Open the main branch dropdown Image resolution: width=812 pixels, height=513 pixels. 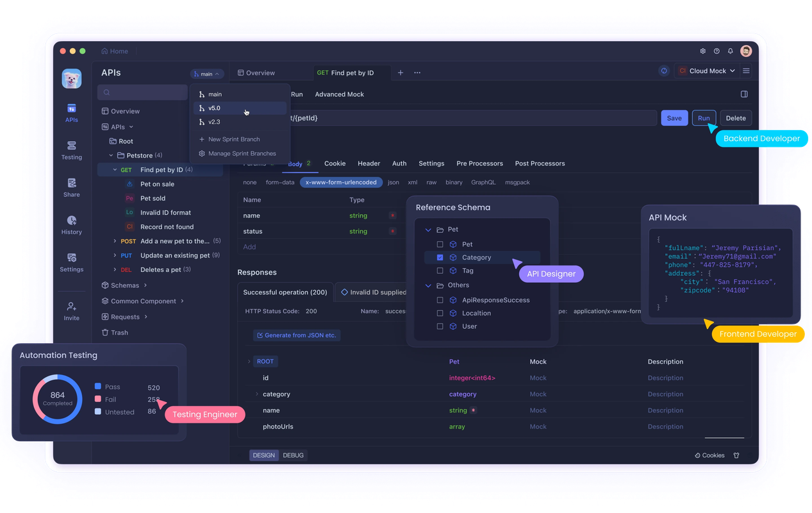pos(206,74)
